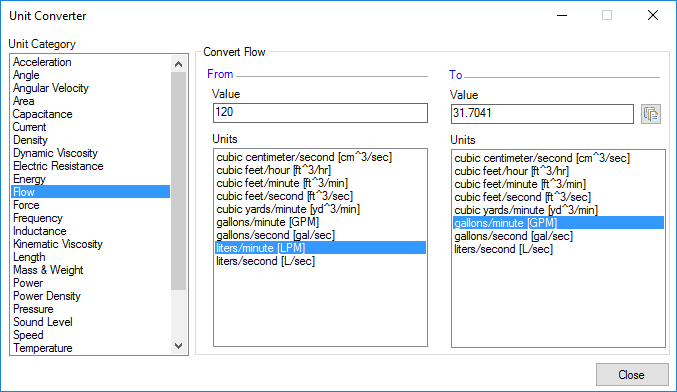This screenshot has height=392, width=677.
Task: Click the Close button
Action: pyautogui.click(x=632, y=374)
